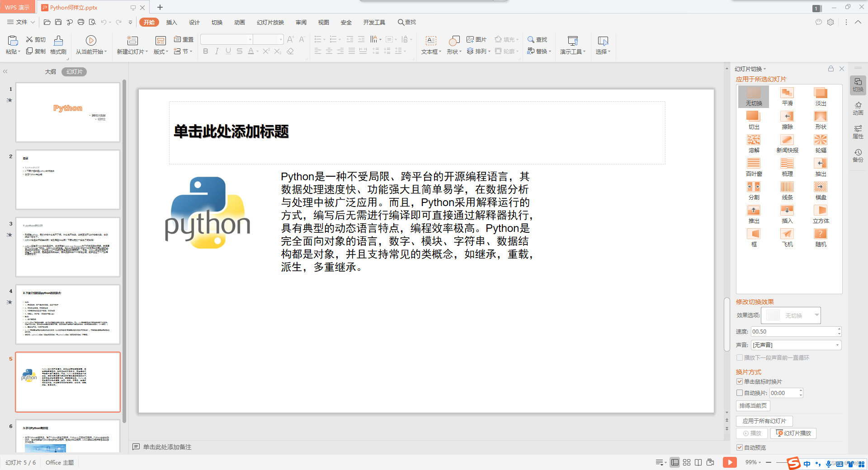Open the 幻灯片放映 ribbon tab
The height and width of the screenshot is (470, 868).
point(270,22)
